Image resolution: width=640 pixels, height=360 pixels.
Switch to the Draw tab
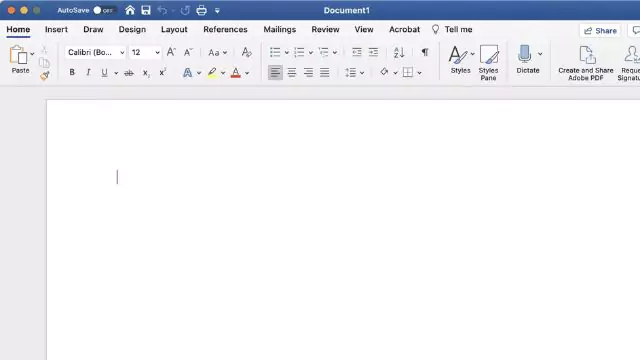93,29
